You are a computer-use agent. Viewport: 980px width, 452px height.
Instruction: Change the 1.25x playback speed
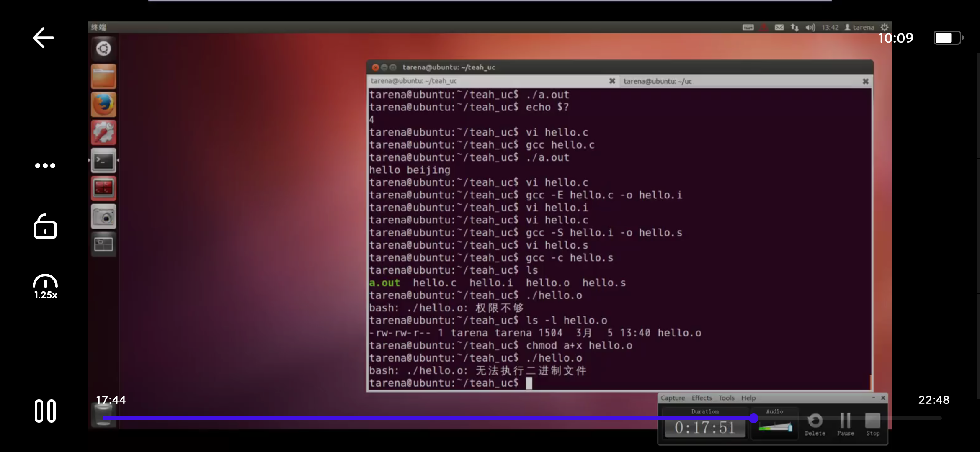45,287
